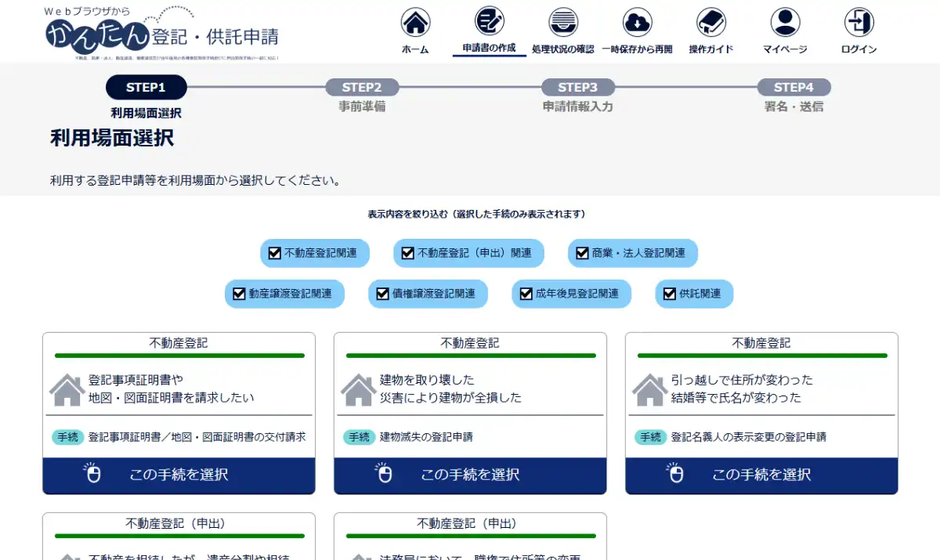Click the STEP1 progress pill
Screen dimensions: 940x560
coord(146,88)
